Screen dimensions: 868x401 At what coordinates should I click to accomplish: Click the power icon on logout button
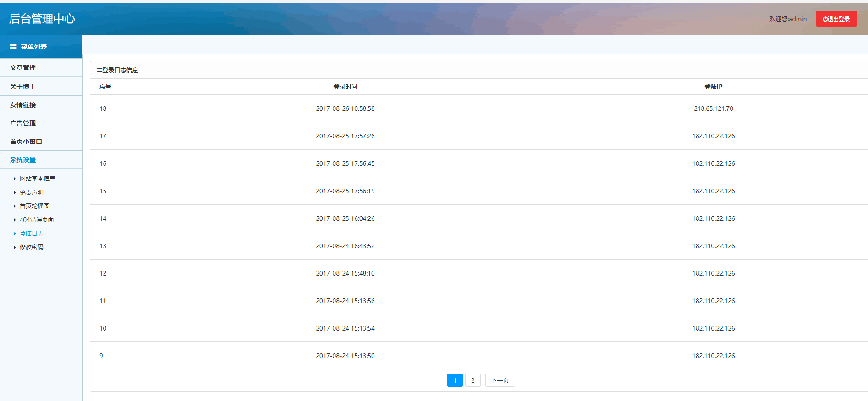click(825, 19)
